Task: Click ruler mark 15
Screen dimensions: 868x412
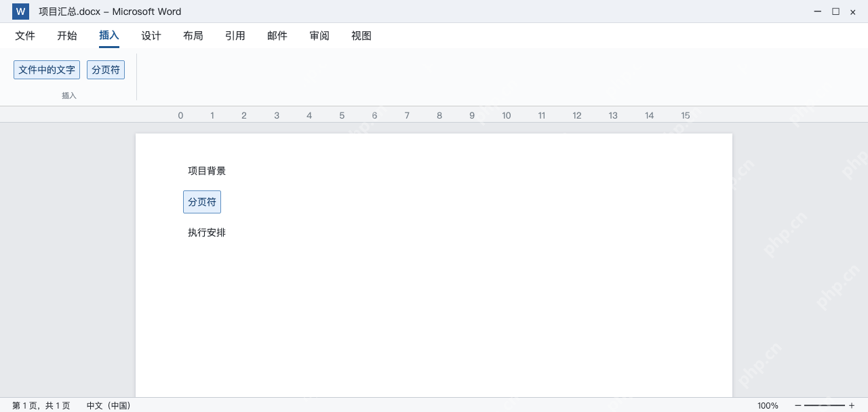Action: 686,115
